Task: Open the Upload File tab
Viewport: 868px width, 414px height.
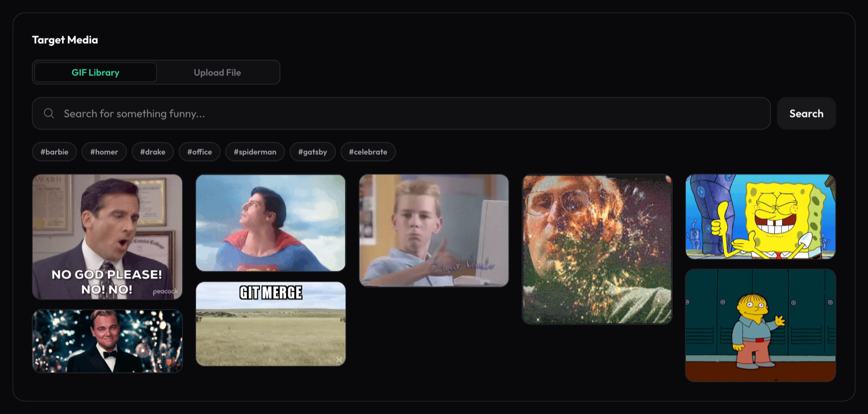Action: coord(218,72)
